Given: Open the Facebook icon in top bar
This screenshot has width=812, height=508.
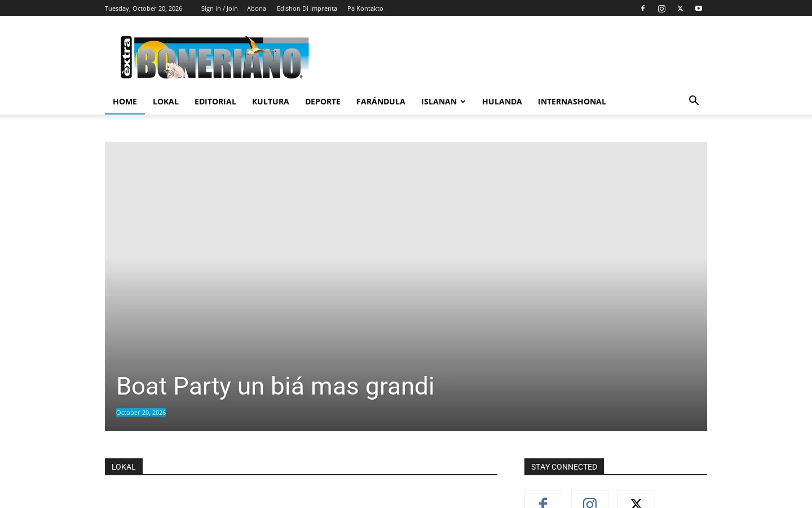Looking at the screenshot, I should [643, 8].
